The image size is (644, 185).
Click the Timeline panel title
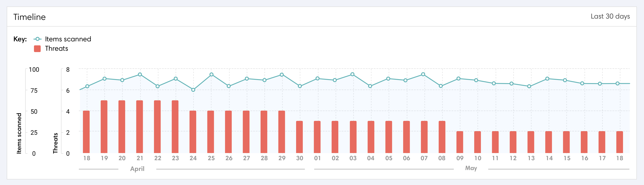tap(29, 17)
